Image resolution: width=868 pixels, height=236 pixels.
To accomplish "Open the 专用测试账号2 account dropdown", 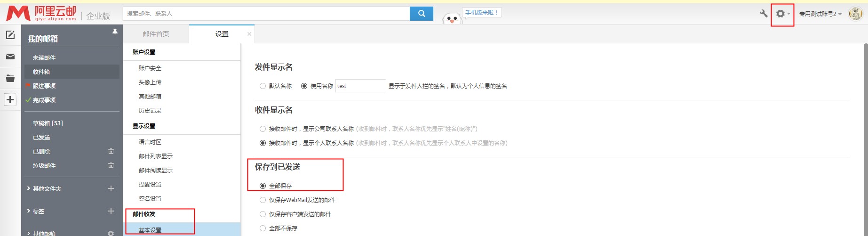I will pyautogui.click(x=820, y=14).
